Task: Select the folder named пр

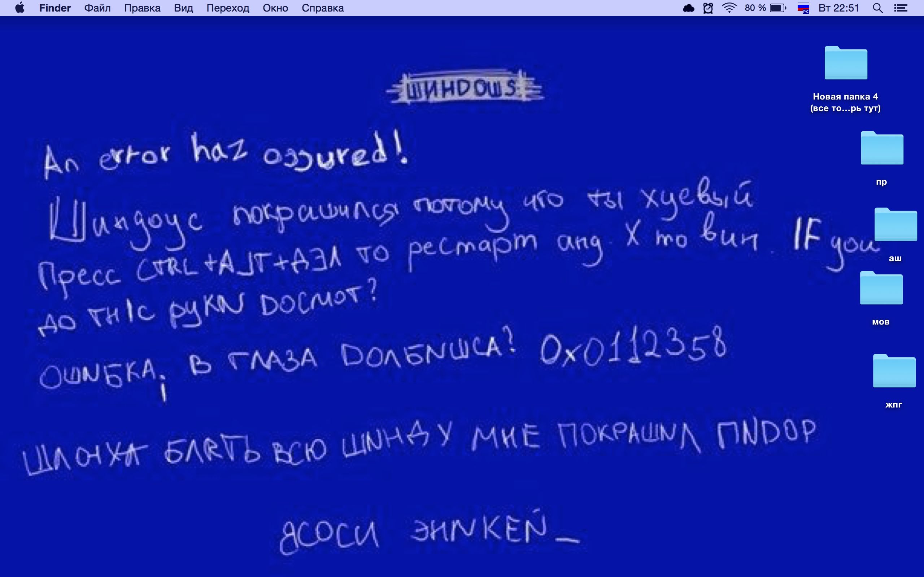Action: pos(882,149)
